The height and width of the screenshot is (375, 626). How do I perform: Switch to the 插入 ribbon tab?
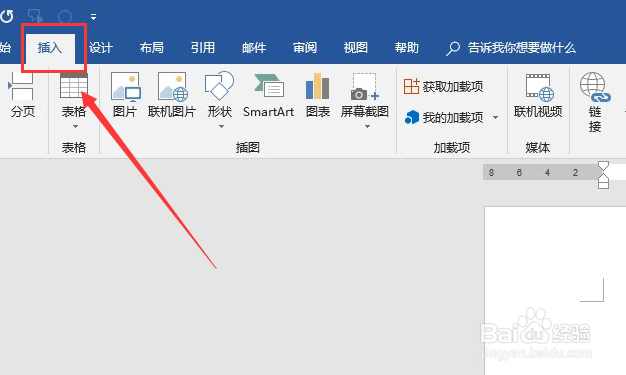pos(50,48)
